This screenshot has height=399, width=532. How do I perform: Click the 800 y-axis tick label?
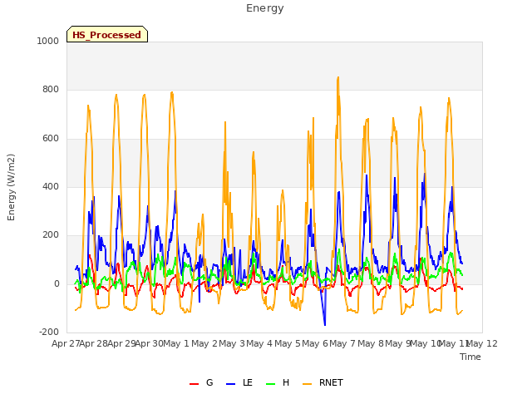click(51, 89)
